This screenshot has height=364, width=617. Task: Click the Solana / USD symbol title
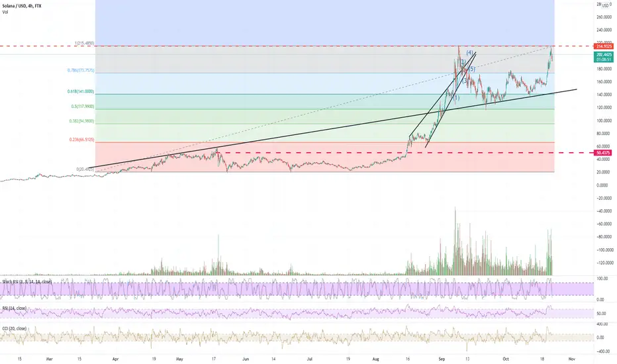click(x=22, y=6)
